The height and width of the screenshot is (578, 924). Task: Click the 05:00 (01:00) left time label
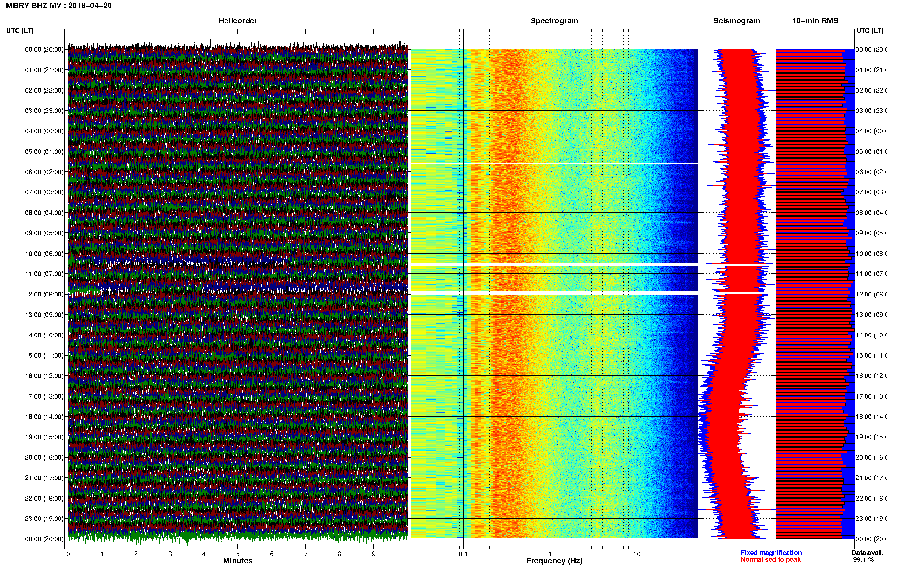[x=44, y=151]
